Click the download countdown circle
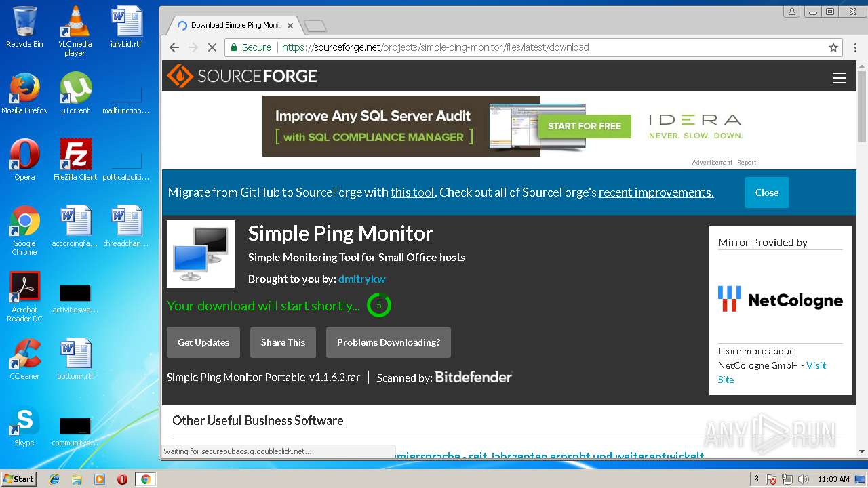Screen dimensions: 868x488 [x=379, y=305]
